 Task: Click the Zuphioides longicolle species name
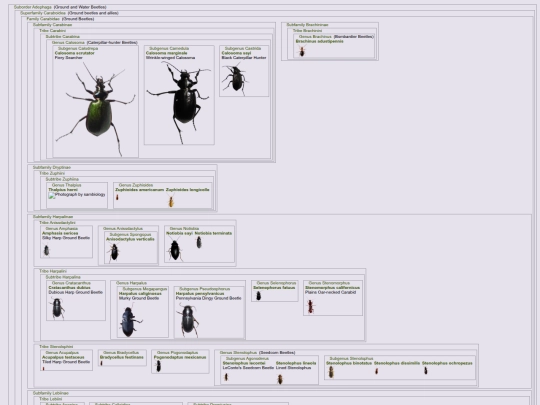coord(187,190)
